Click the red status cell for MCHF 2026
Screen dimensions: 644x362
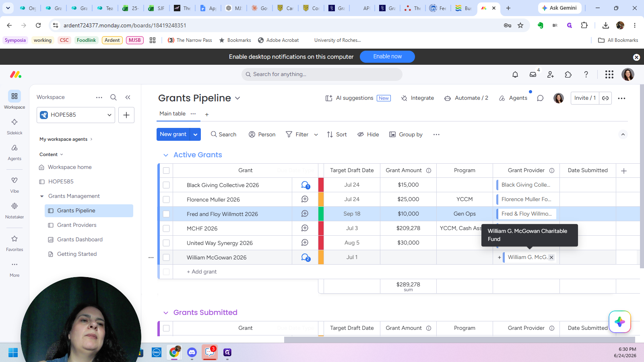(x=321, y=228)
